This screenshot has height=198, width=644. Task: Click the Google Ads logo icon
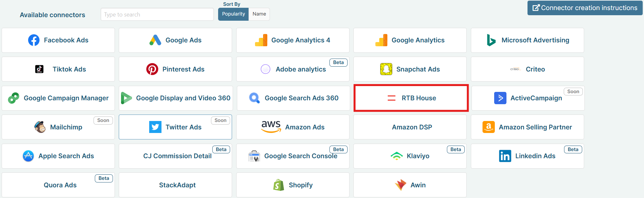click(155, 40)
